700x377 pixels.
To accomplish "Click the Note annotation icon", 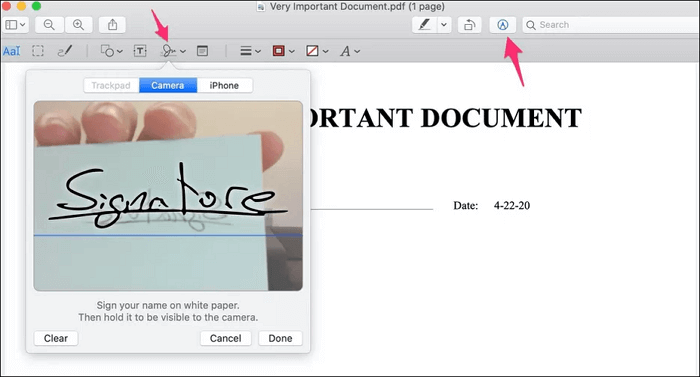I will [x=202, y=51].
